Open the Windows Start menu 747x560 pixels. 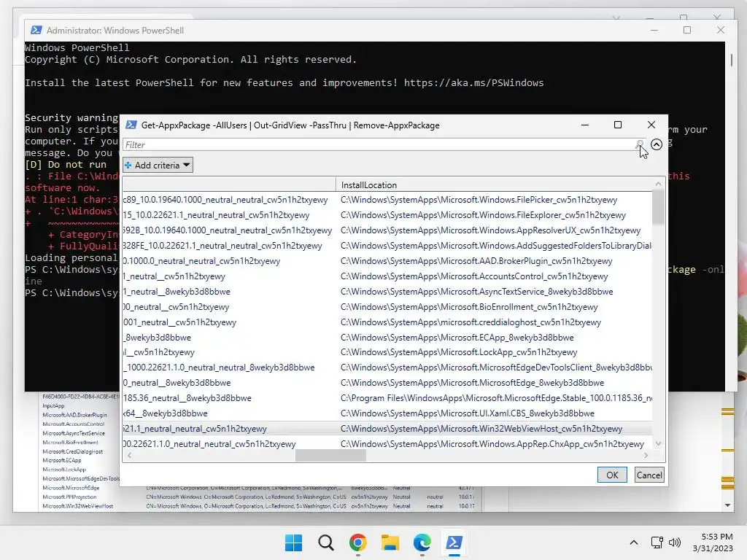293,542
